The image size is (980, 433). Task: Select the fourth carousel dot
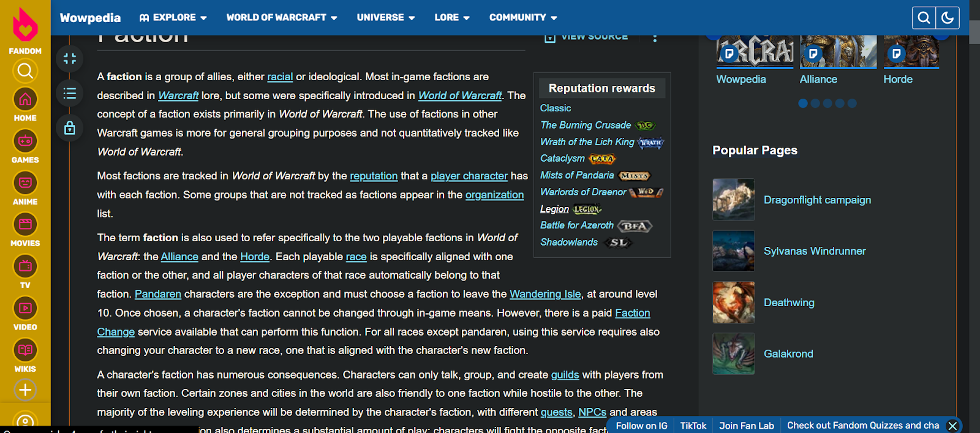840,104
